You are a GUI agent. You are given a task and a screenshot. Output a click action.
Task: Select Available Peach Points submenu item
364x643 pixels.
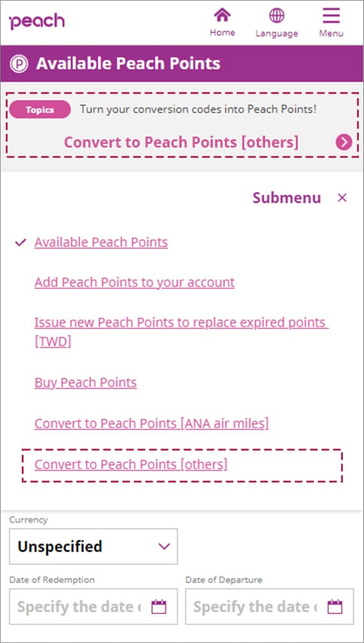pos(101,242)
